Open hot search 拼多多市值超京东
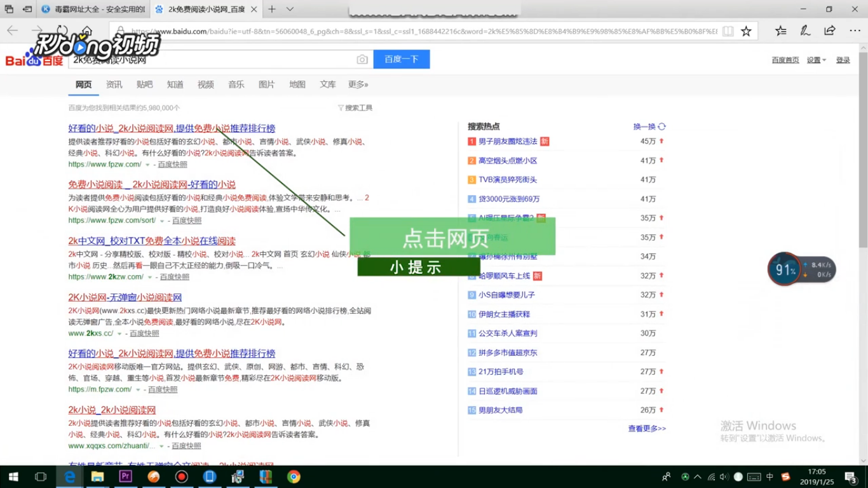Viewport: 868px width, 488px height. [508, 353]
